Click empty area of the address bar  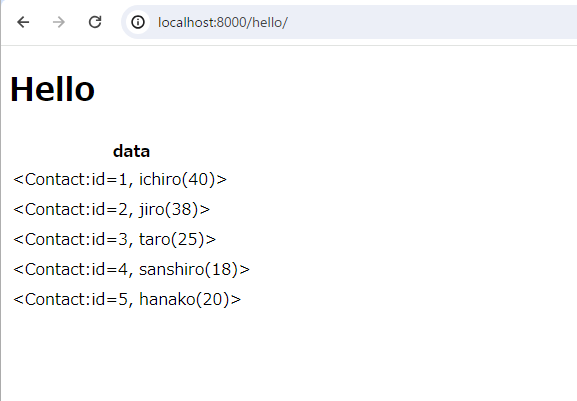[x=431, y=22]
